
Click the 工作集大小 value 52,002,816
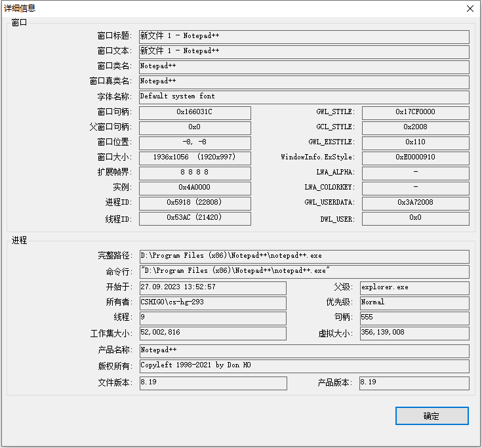pos(213,333)
